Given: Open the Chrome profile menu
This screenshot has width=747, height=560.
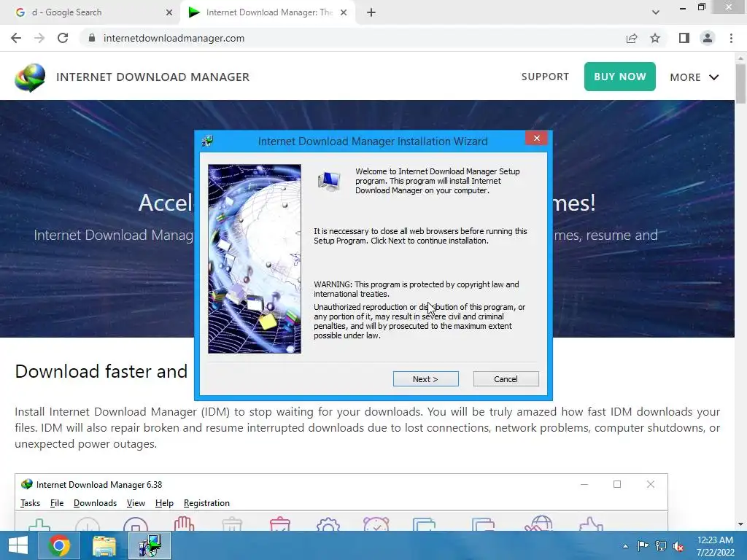Looking at the screenshot, I should (x=708, y=38).
